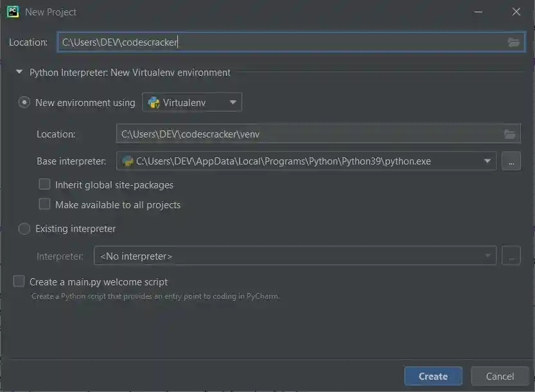Click the ellipsis next to No interpreter field
The height and width of the screenshot is (392, 535).
coord(511,255)
